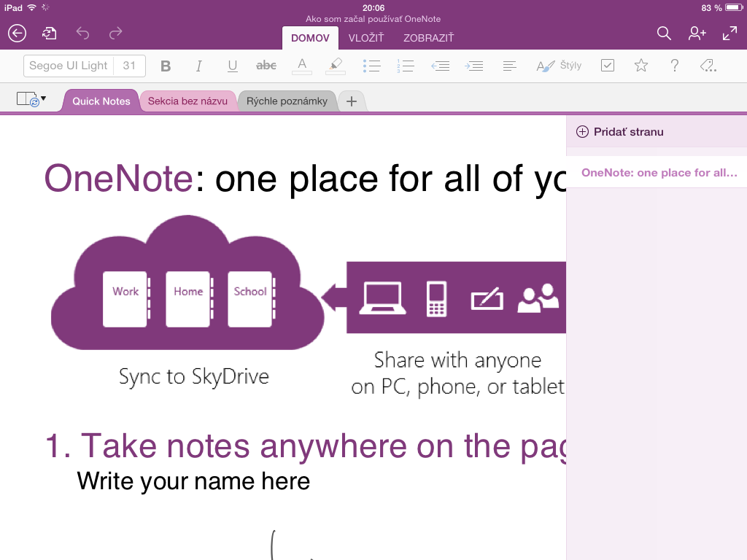Tap the notebook sync icon
The height and width of the screenshot is (560, 747).
click(50, 34)
